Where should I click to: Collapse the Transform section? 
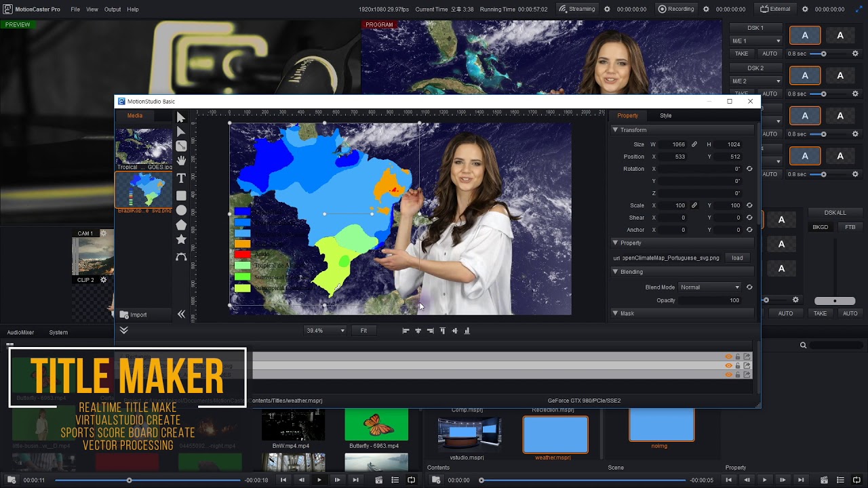(616, 130)
